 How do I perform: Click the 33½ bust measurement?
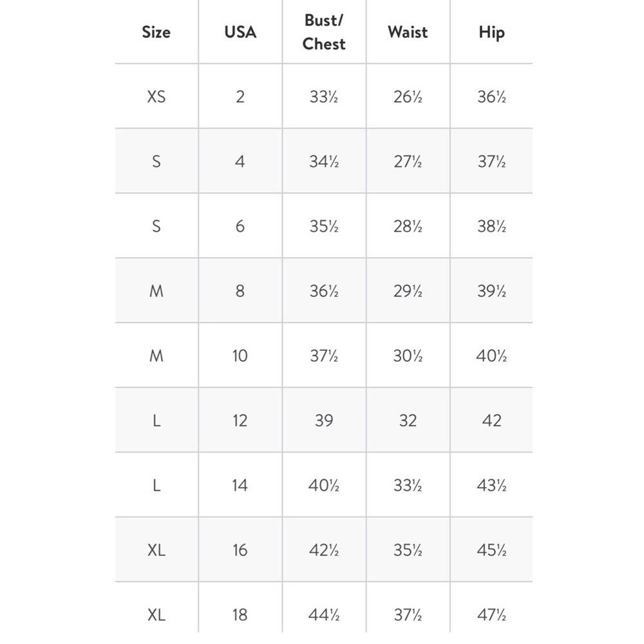[x=324, y=97]
